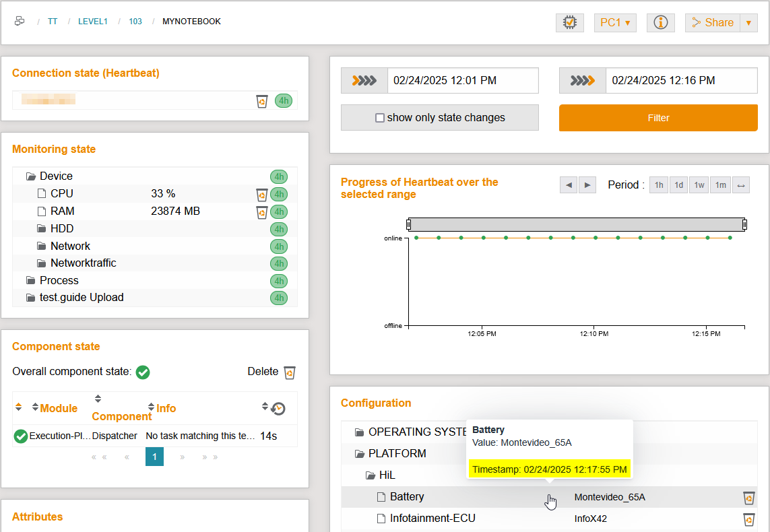Viewport: 770px width, 532px height.
Task: Click Delete icon next to overall component state
Action: [x=290, y=372]
